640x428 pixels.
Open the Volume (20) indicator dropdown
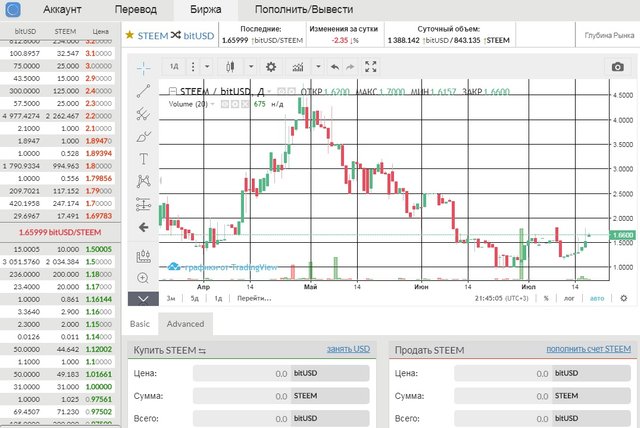213,104
